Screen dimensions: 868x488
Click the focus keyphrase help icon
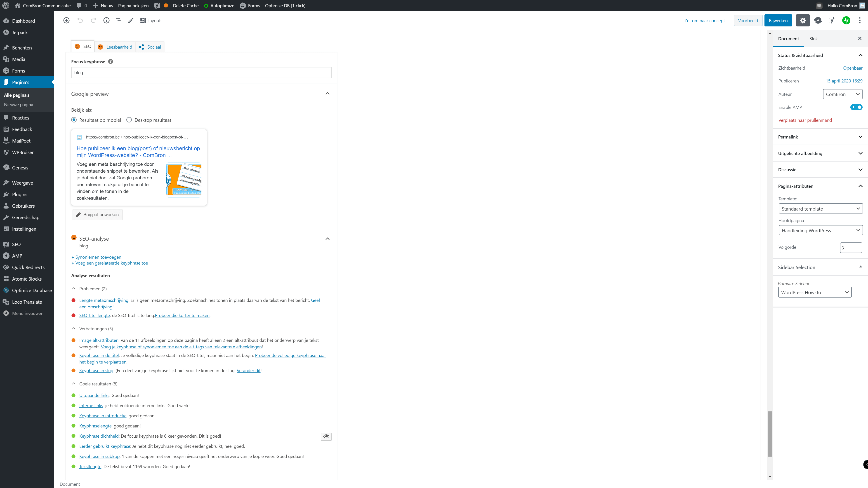[x=111, y=62]
